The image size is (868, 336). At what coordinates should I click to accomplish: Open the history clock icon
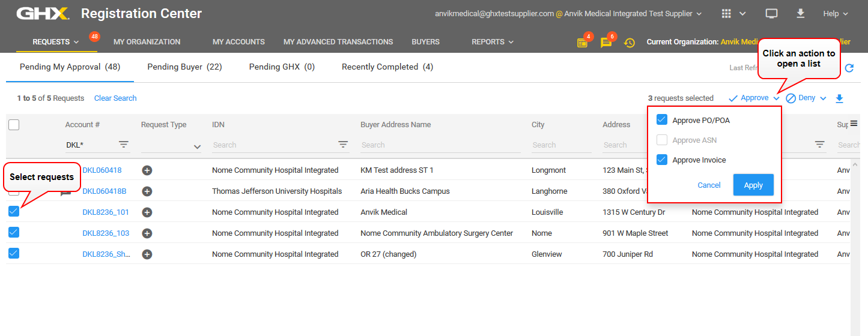click(x=630, y=43)
